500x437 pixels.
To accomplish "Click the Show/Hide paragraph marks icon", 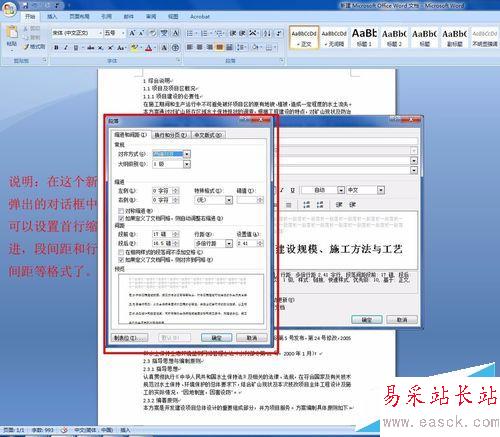I will tap(279, 33).
